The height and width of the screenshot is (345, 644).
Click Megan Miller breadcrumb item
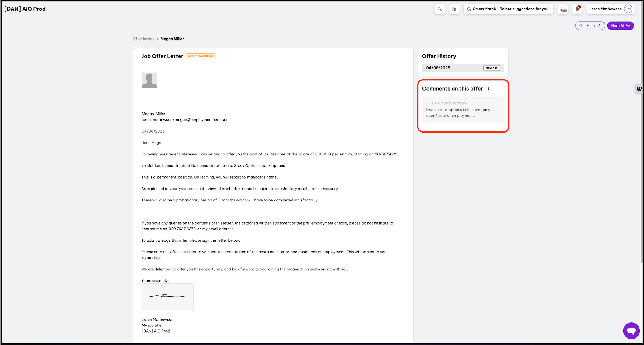coord(172,39)
